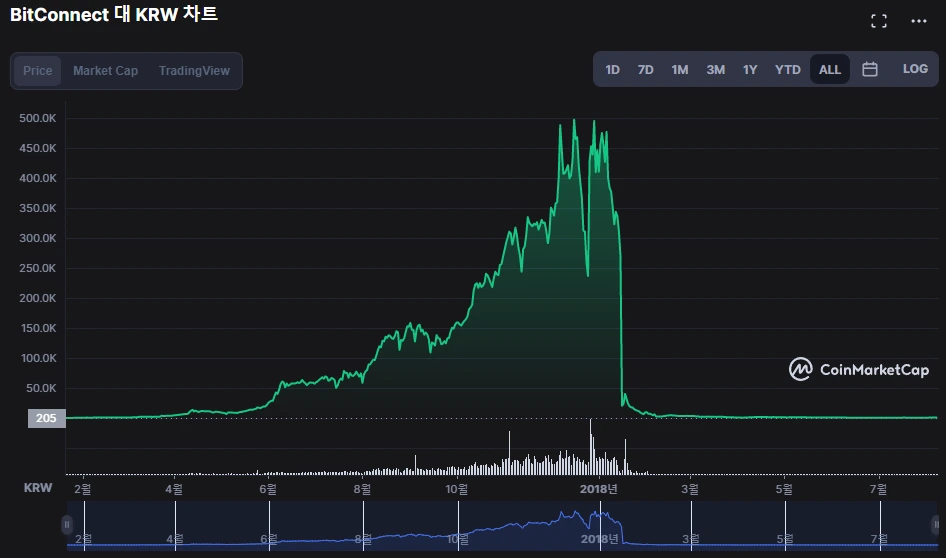Screen dimensions: 946x558
Task: Select the ALL time range
Action: click(x=830, y=69)
